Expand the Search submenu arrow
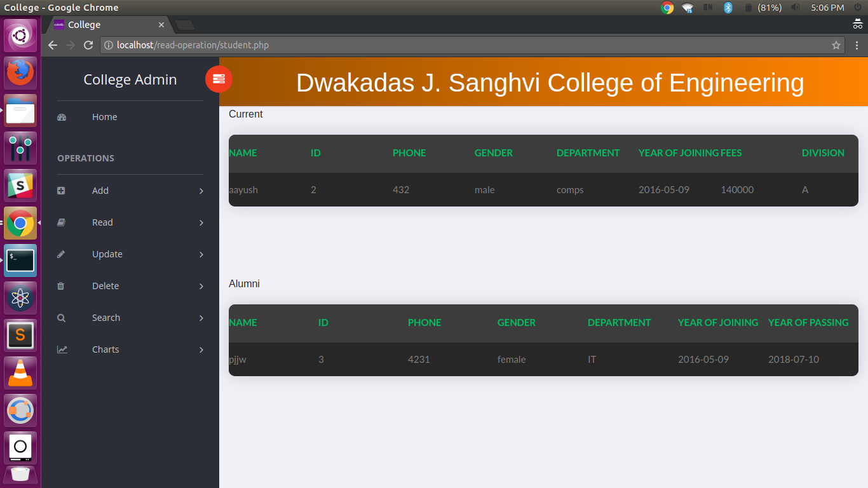This screenshot has height=488, width=868. coord(201,318)
